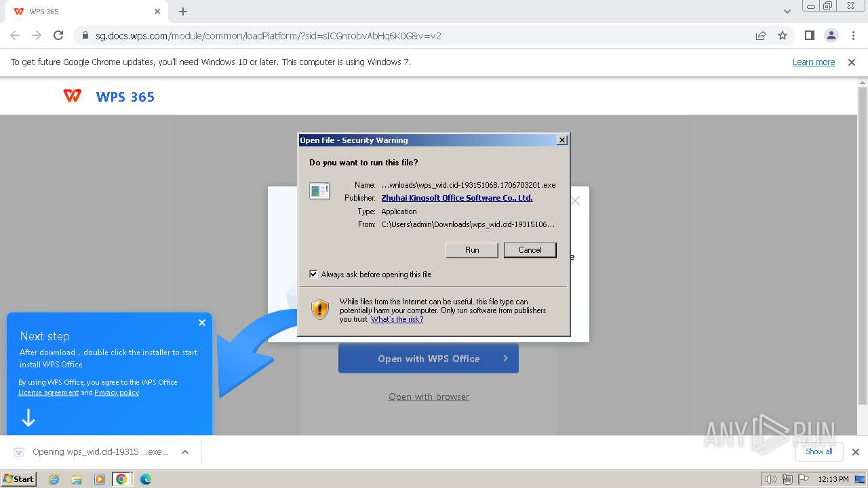The height and width of the screenshot is (488, 868).
Task: Open the "What's the risk?" link
Action: point(397,319)
